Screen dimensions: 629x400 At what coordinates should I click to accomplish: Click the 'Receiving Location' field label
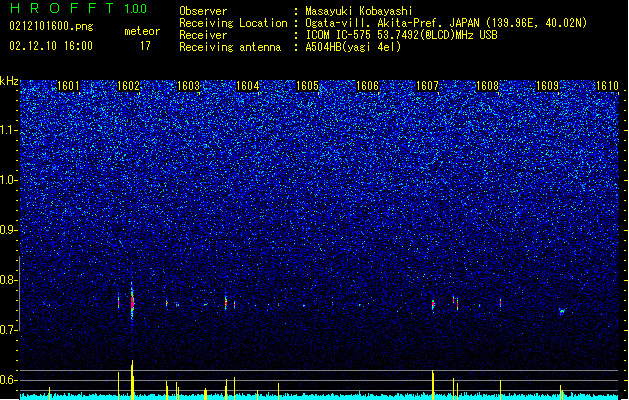[x=233, y=23]
